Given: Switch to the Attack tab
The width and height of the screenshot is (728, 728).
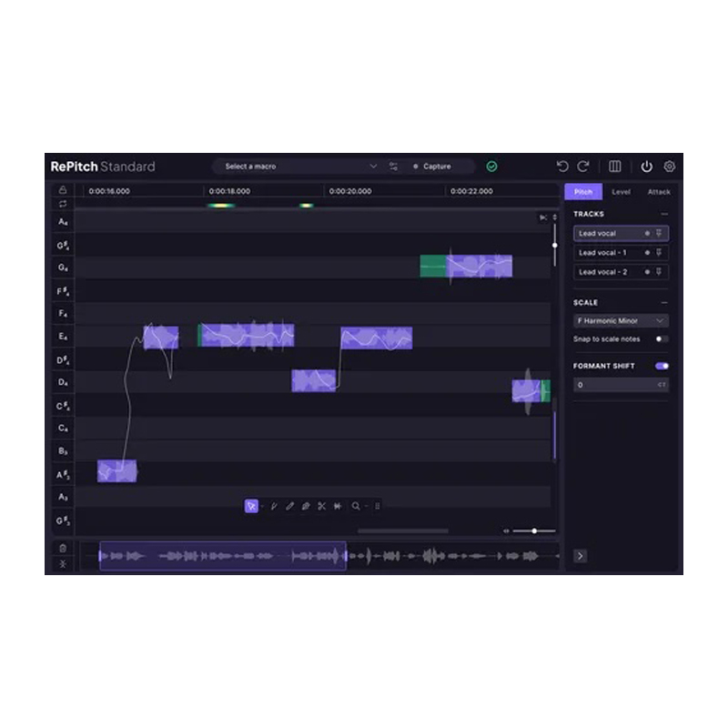Looking at the screenshot, I should tap(659, 192).
